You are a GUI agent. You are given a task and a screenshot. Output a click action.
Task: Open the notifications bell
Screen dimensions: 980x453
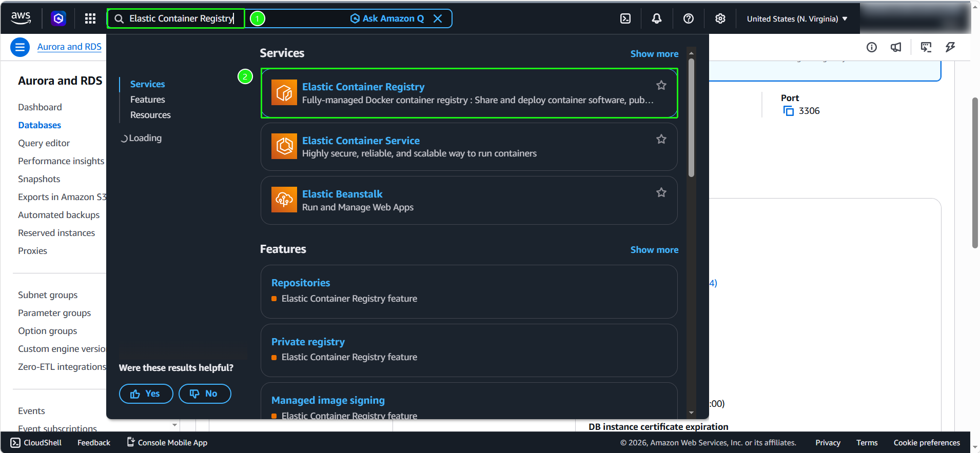point(657,18)
